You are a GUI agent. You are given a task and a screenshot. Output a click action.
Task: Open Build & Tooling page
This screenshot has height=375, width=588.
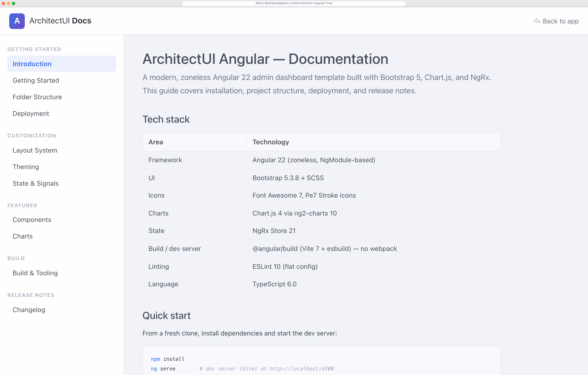click(62, 273)
